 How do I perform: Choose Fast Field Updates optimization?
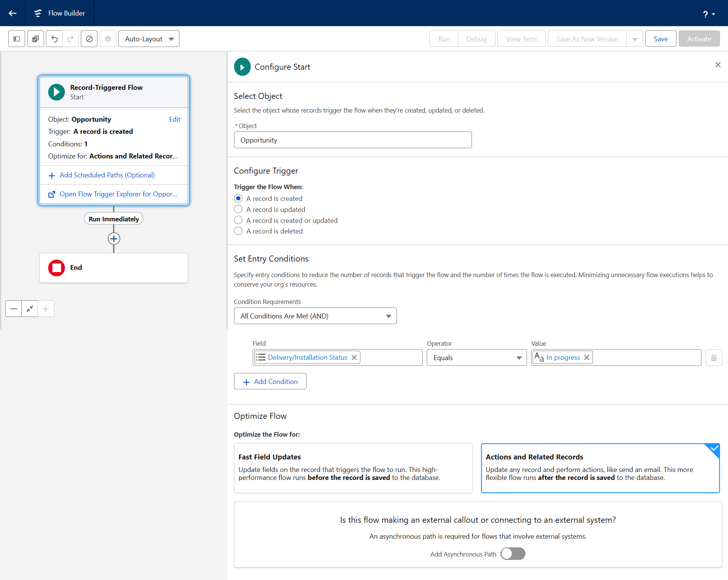353,468
